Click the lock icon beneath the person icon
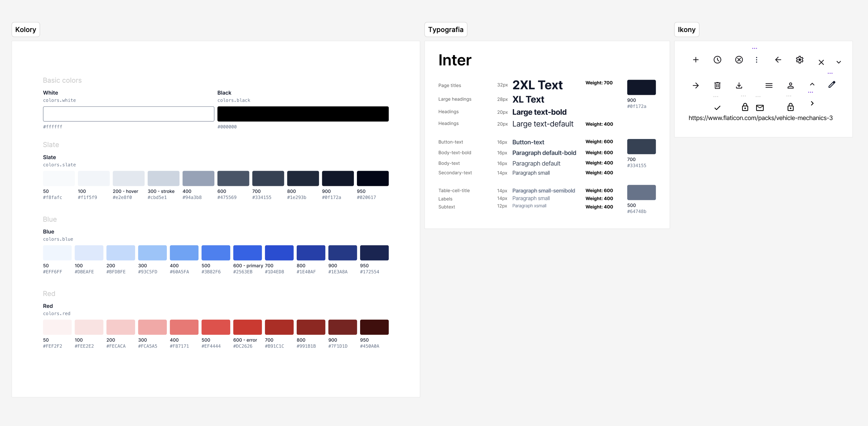868x426 pixels. pyautogui.click(x=791, y=107)
